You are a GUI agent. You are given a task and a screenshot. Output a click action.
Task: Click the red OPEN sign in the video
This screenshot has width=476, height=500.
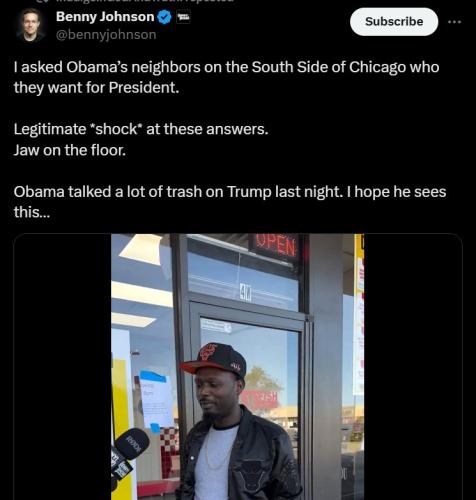coord(276,246)
